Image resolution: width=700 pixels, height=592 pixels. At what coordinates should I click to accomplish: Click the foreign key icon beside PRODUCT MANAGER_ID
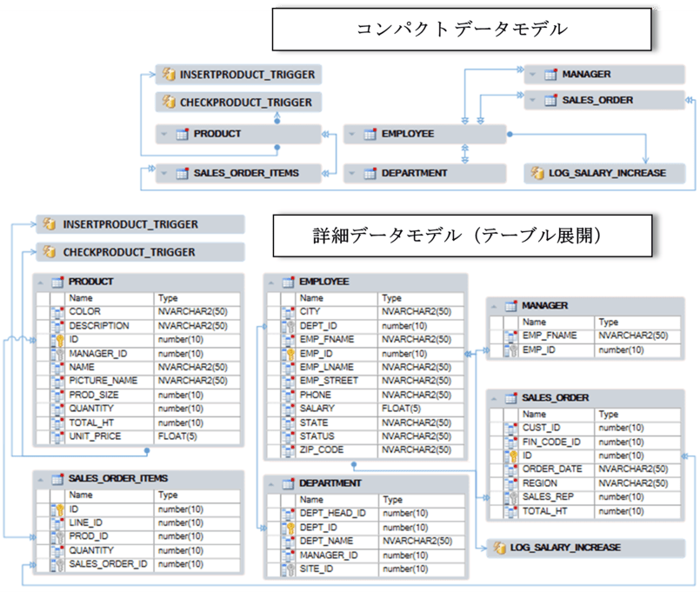tap(58, 354)
